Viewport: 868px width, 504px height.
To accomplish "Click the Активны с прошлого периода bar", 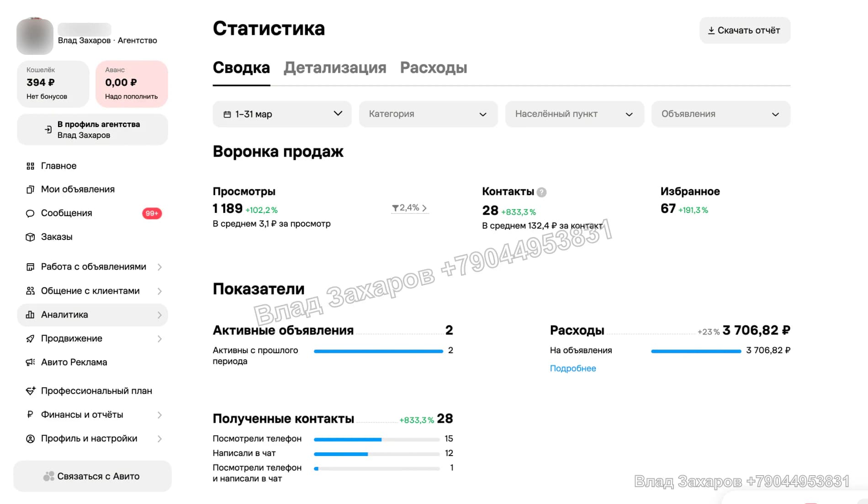I will click(x=378, y=351).
